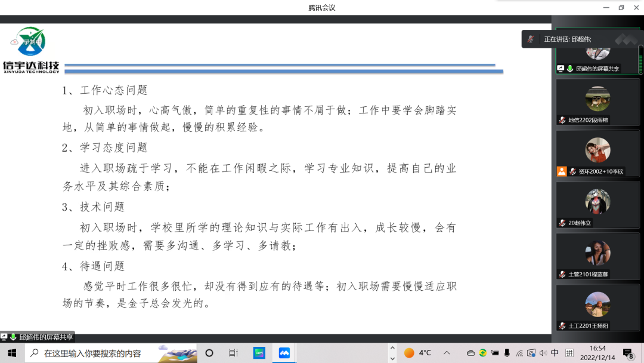Click the screen share icon at bottom left

click(4, 337)
